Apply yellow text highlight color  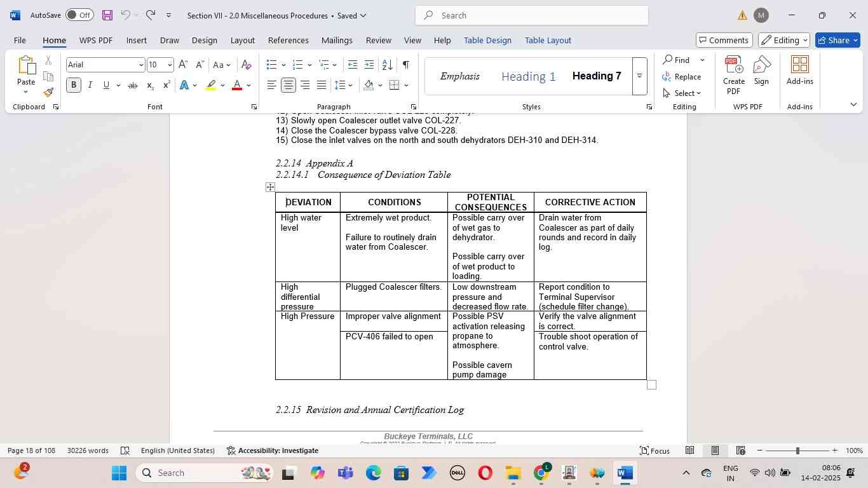click(x=212, y=85)
